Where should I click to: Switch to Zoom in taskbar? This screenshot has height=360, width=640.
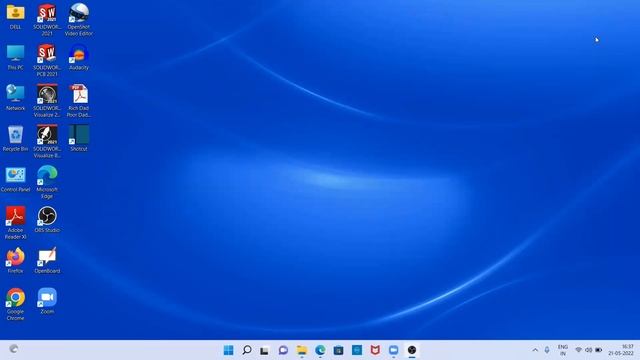pos(393,350)
